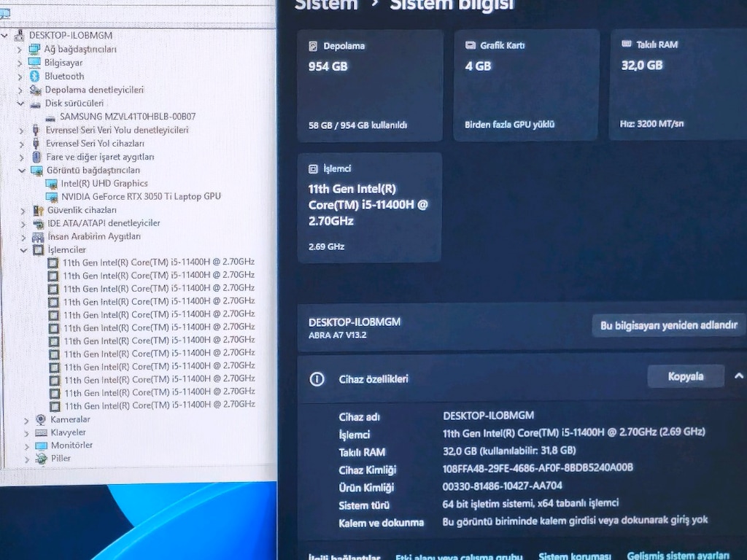Open the Grafik Kartı 4 GB card
The width and height of the screenshot is (747, 560).
click(527, 85)
